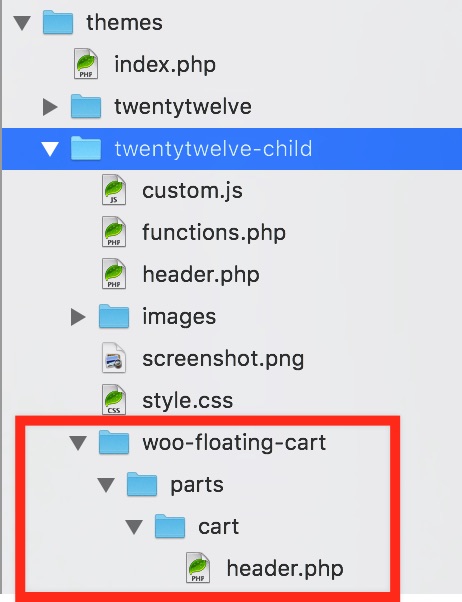Click the woo-floating-cart folder icon
462x602 pixels.
[114, 442]
